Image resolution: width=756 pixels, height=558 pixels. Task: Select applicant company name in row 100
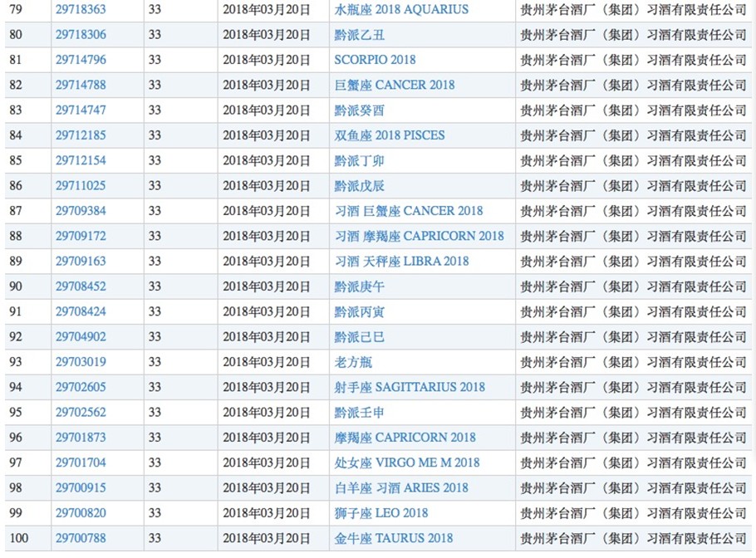[x=633, y=538]
